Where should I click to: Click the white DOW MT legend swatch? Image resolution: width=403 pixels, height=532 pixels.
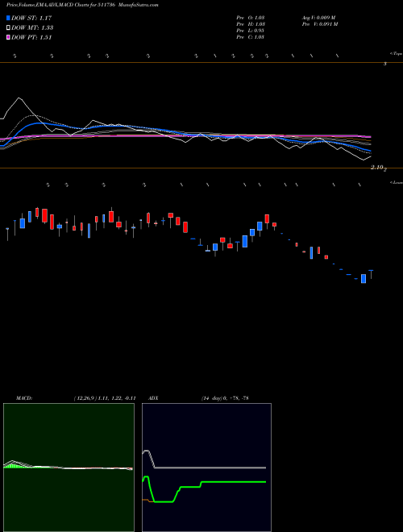pos(8,28)
